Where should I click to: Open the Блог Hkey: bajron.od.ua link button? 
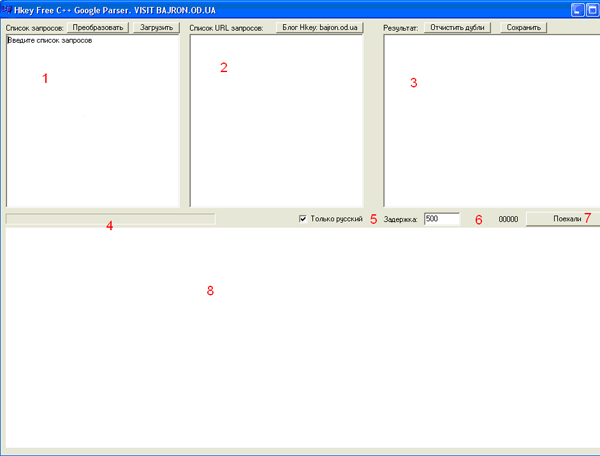320,27
